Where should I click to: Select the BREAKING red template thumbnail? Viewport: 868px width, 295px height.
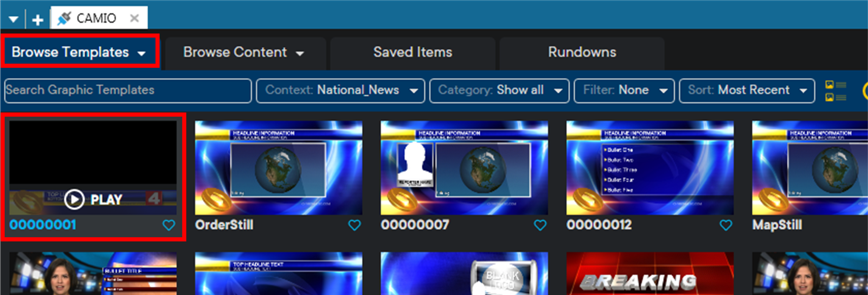pos(650,273)
